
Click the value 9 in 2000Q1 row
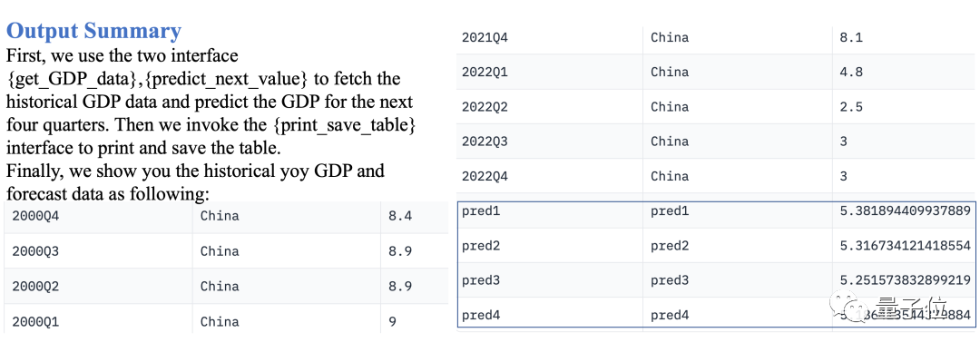pyautogui.click(x=392, y=322)
